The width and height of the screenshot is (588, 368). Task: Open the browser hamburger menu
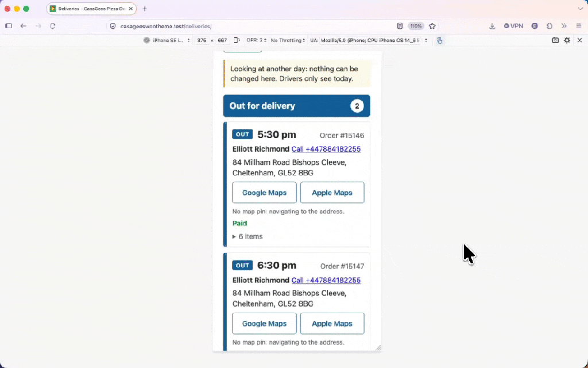click(x=579, y=26)
